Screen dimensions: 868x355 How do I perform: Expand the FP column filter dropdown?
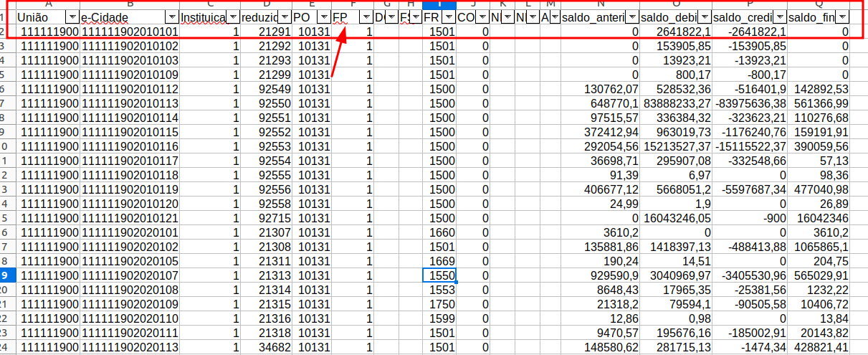pyautogui.click(x=366, y=16)
